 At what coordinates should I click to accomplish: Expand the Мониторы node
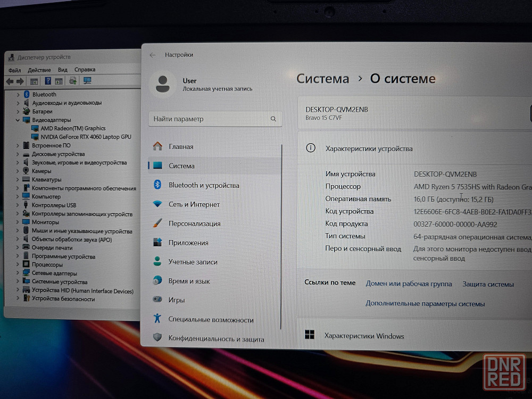tap(18, 222)
